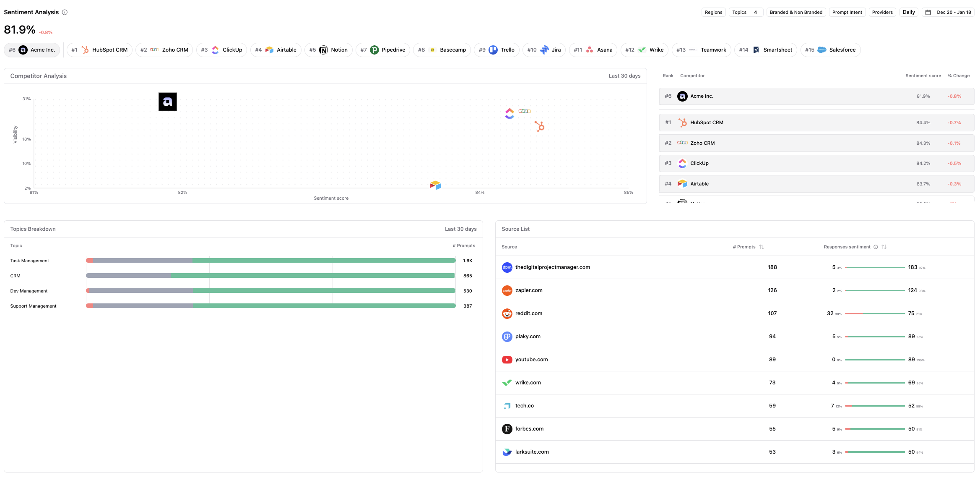
Task: Open the Dec 20 - Jan 18 date picker
Action: tap(948, 12)
